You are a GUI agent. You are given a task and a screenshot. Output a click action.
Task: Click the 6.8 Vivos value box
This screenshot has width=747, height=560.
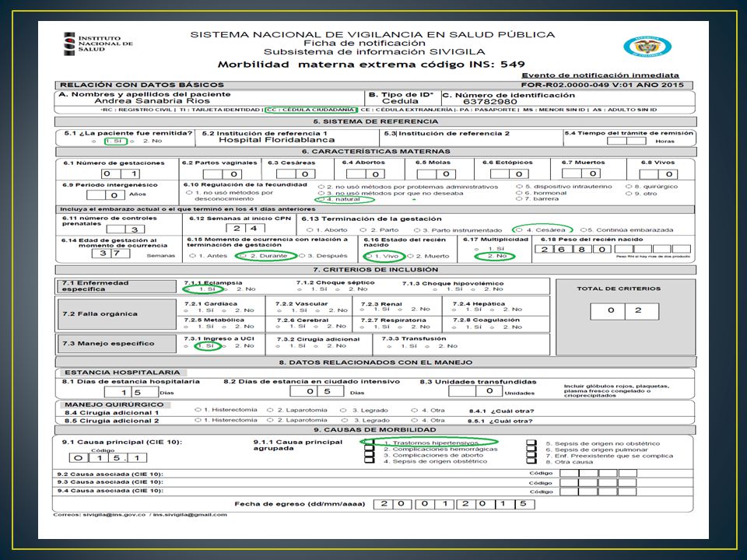point(659,174)
